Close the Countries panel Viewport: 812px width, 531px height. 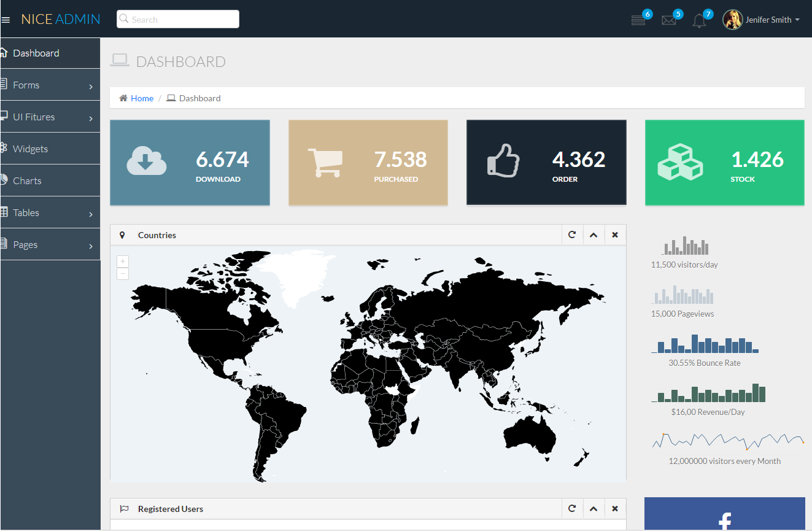(615, 234)
